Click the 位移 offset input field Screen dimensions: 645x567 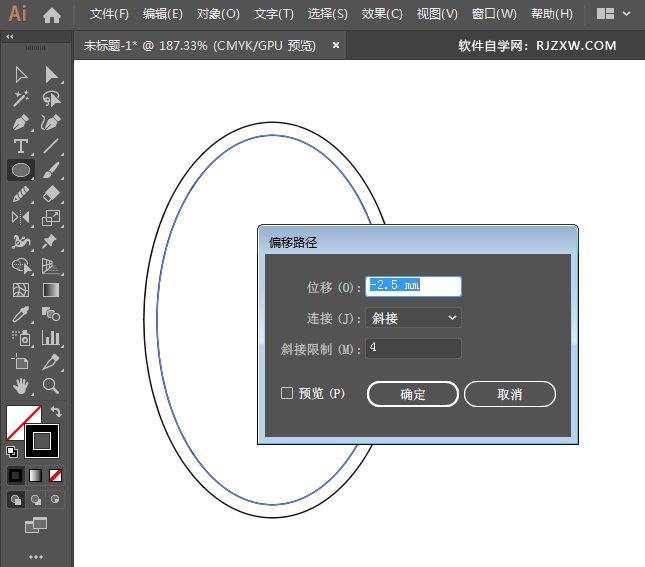tap(413, 286)
